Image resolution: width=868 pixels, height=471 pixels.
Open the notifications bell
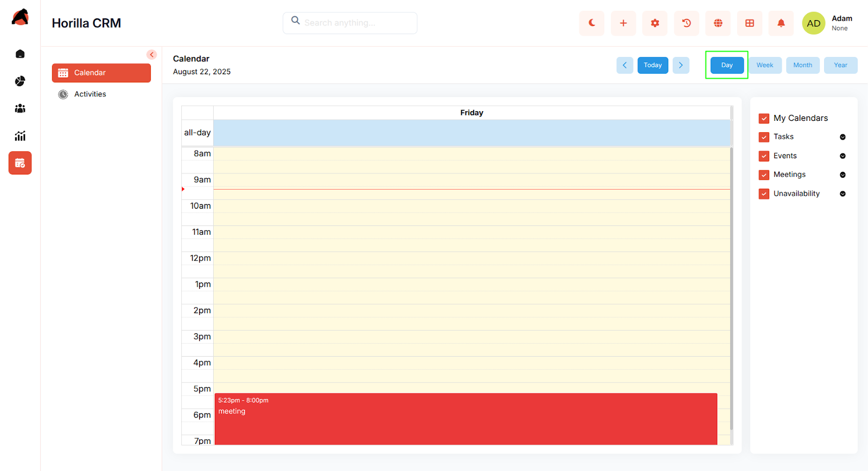tap(781, 23)
